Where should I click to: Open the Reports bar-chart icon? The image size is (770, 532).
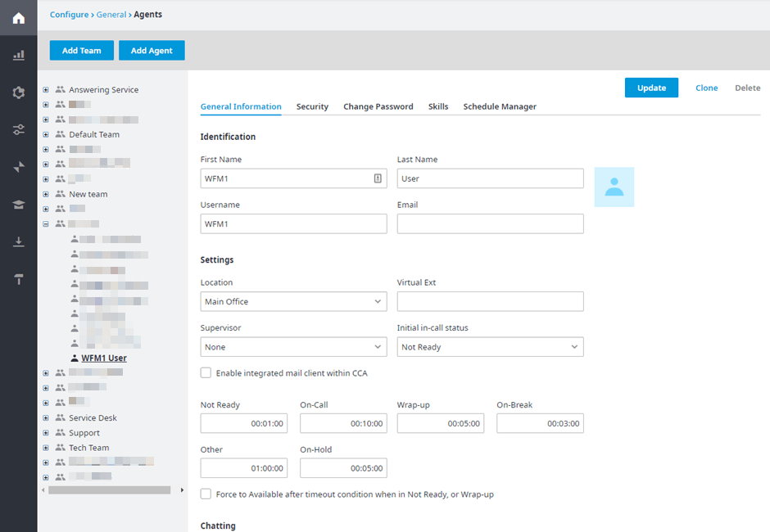click(18, 54)
